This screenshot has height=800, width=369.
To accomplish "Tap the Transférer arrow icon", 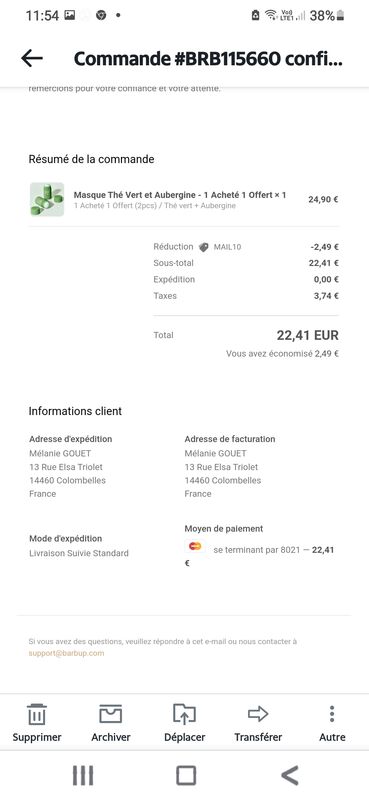I will click(x=258, y=714).
